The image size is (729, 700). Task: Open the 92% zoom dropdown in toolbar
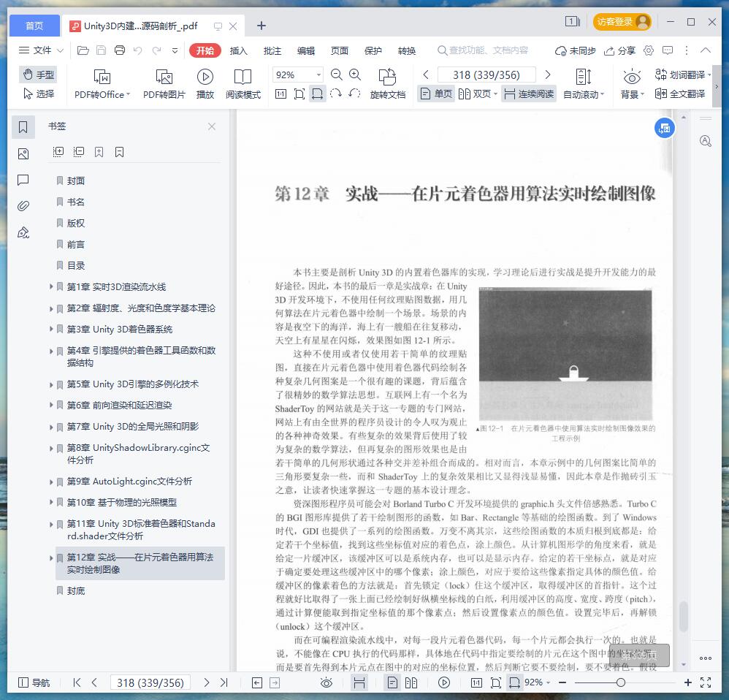click(318, 75)
